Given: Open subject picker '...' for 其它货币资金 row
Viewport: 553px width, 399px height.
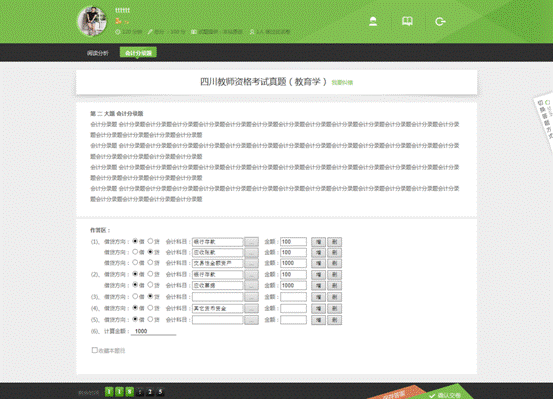Looking at the screenshot, I should [251, 309].
